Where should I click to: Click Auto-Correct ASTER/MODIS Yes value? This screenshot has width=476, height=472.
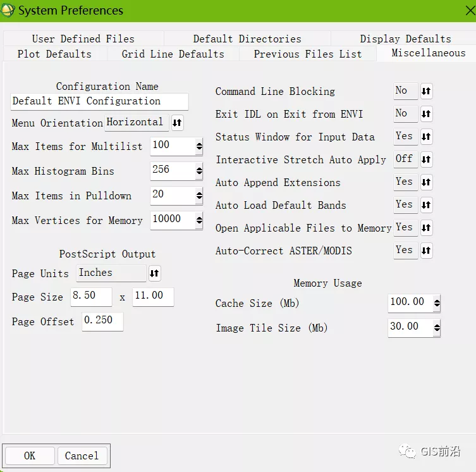click(x=406, y=251)
